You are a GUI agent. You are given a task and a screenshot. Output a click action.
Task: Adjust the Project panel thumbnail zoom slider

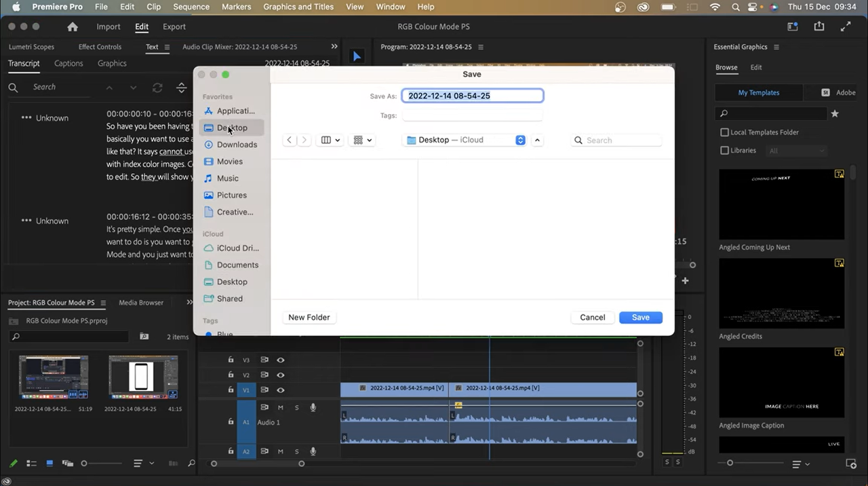pyautogui.click(x=85, y=464)
